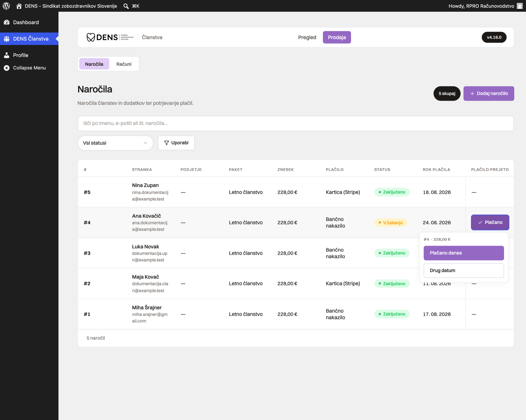Click the 5 naročil footer count

pyautogui.click(x=96, y=338)
